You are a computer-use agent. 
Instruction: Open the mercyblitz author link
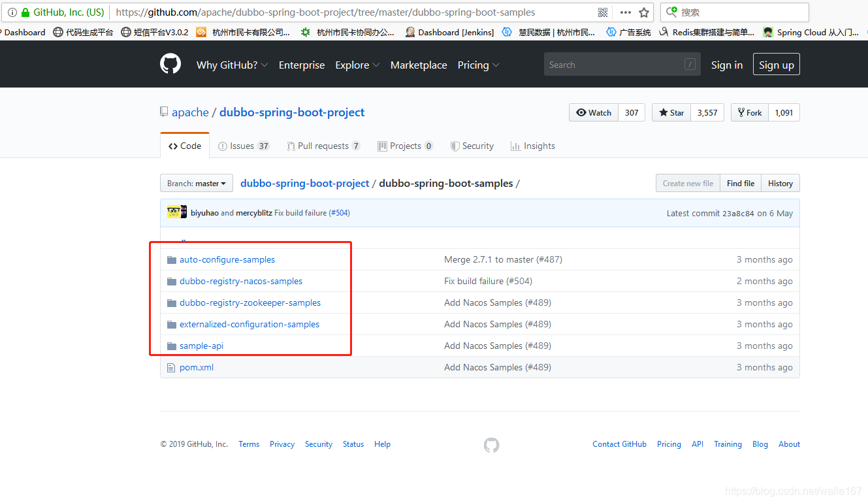[254, 213]
